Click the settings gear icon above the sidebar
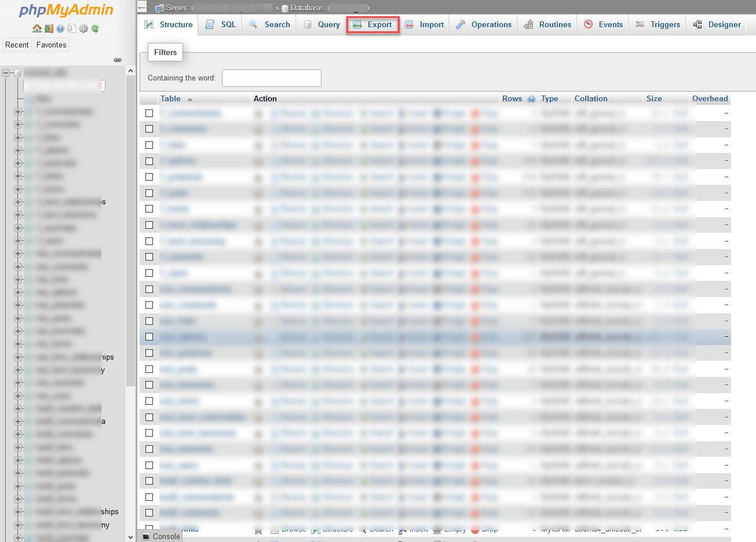This screenshot has width=756, height=542. [83, 27]
